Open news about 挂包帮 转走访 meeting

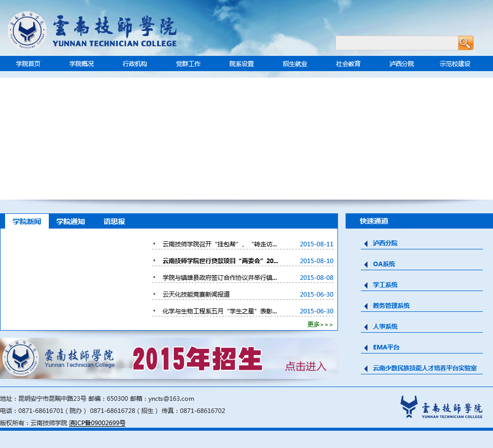coord(220,244)
